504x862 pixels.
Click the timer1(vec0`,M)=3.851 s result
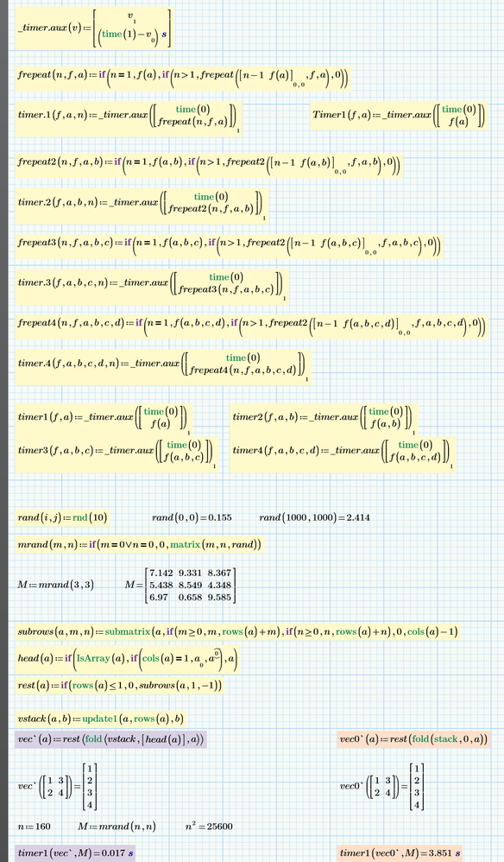click(x=400, y=853)
